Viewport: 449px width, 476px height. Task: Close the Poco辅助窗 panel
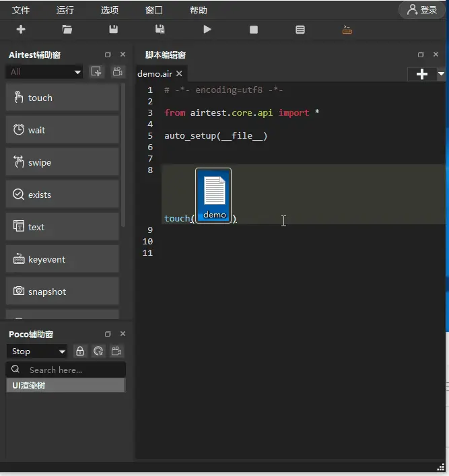pos(123,334)
